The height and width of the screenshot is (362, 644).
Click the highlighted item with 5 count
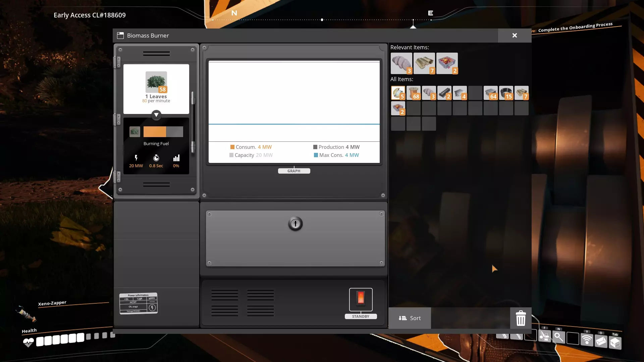tap(398, 93)
